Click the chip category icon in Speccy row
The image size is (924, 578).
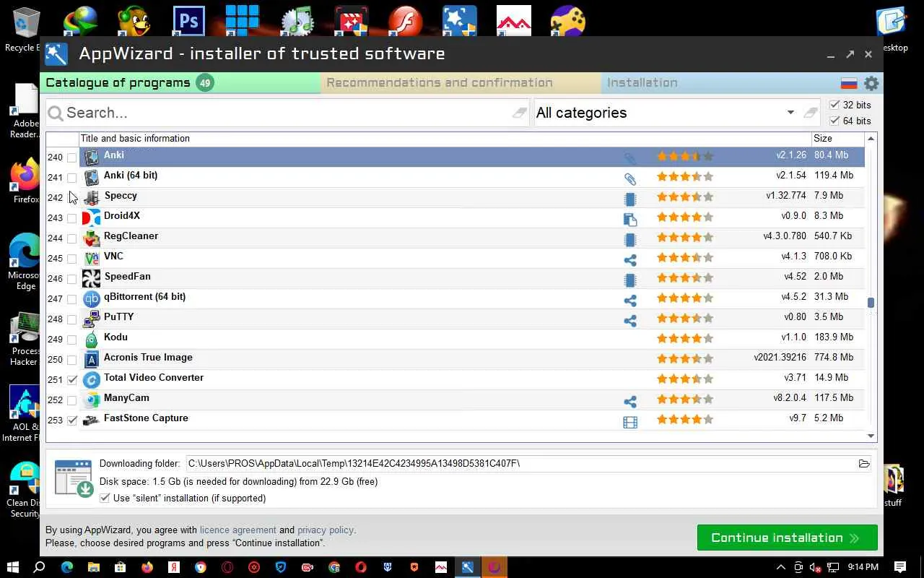(630, 199)
